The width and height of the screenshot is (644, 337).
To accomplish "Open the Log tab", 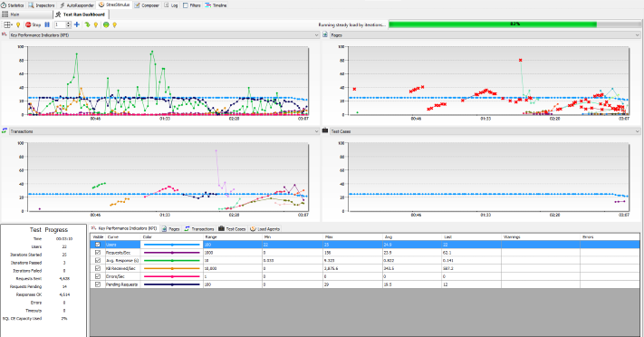I will [x=171, y=5].
